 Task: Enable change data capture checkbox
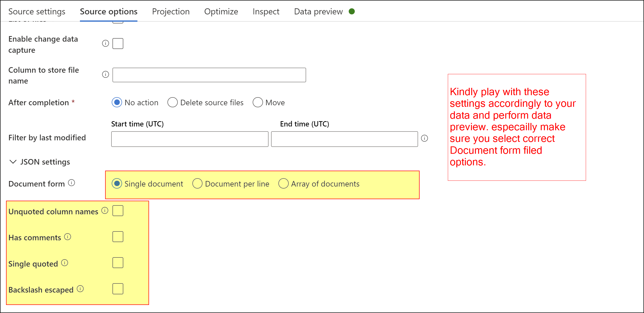point(118,43)
